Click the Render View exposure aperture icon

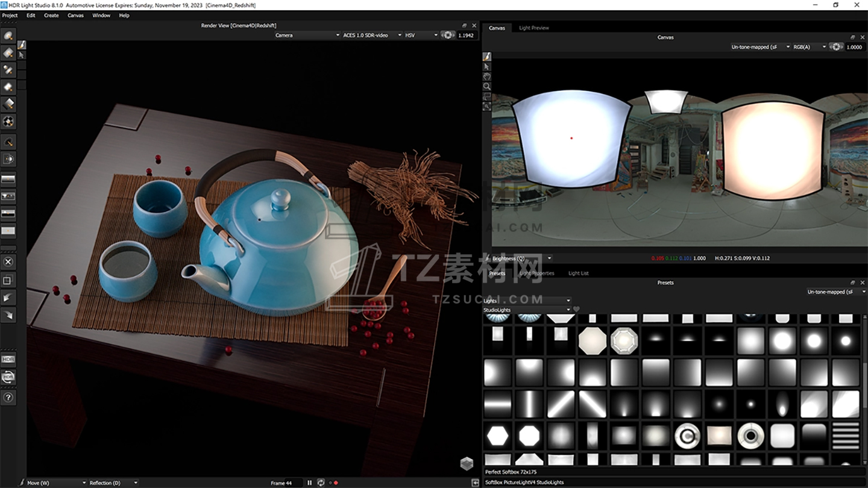tap(448, 35)
